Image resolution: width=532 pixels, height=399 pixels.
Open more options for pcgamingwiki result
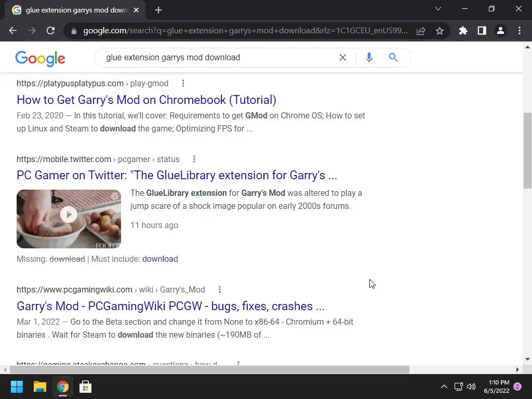[220, 289]
